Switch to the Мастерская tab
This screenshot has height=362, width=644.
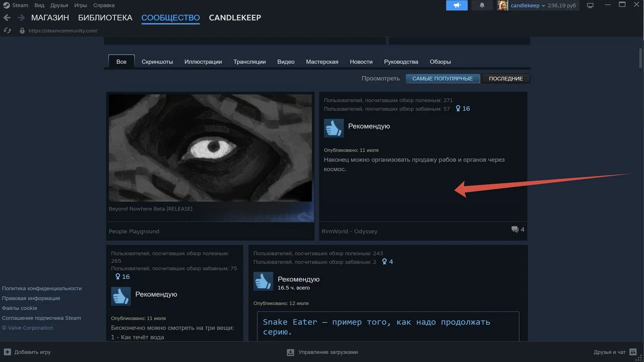(322, 62)
